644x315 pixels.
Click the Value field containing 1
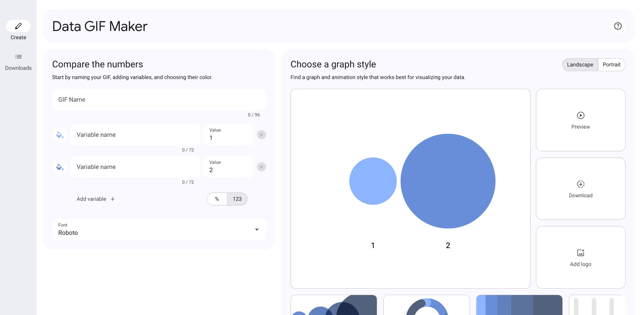[x=229, y=135]
